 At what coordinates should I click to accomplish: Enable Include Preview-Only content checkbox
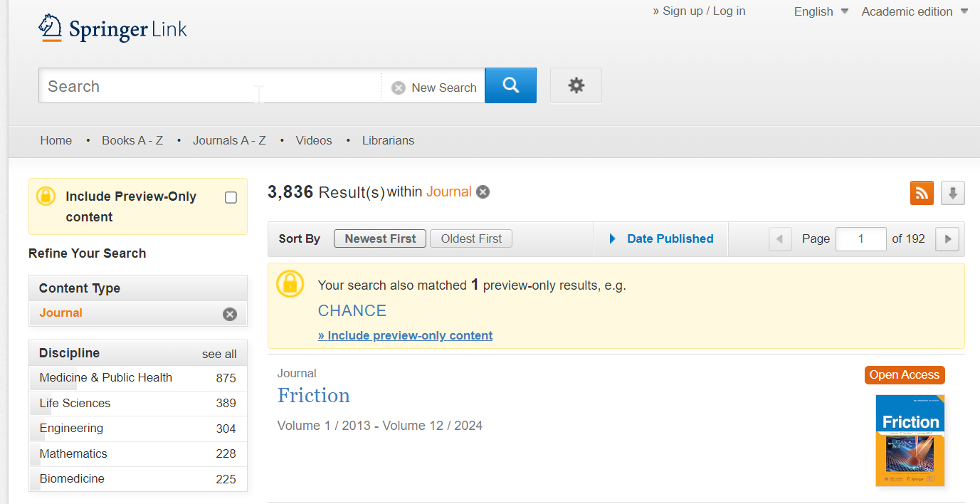231,197
